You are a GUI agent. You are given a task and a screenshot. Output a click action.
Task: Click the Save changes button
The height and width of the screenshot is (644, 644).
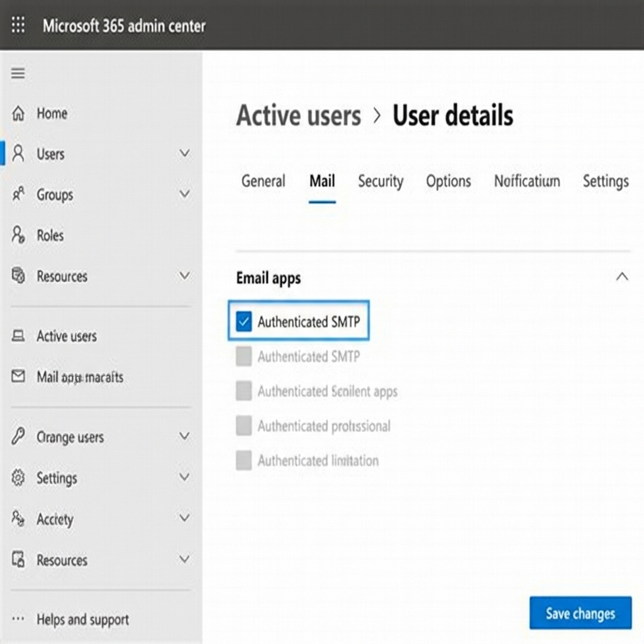pos(580,613)
